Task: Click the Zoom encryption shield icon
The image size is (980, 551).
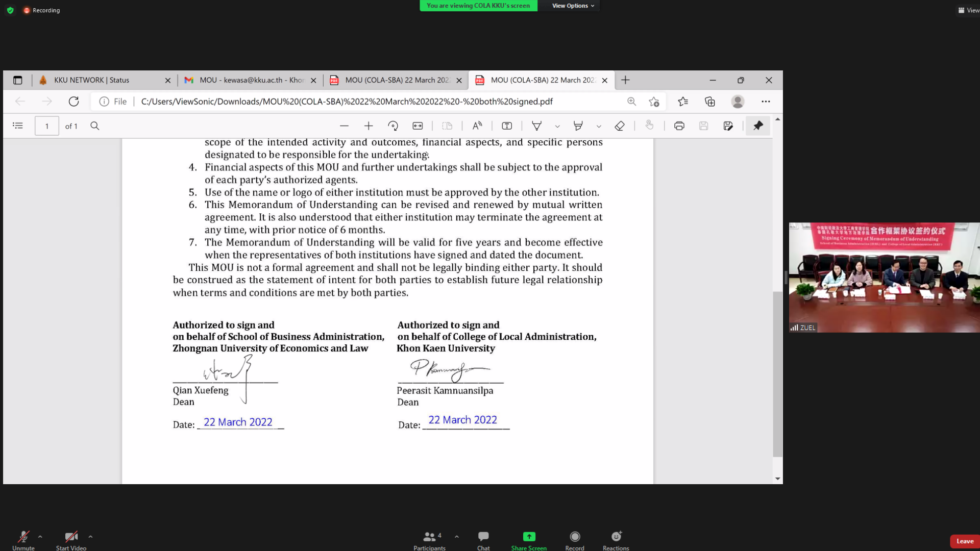Action: pyautogui.click(x=10, y=10)
